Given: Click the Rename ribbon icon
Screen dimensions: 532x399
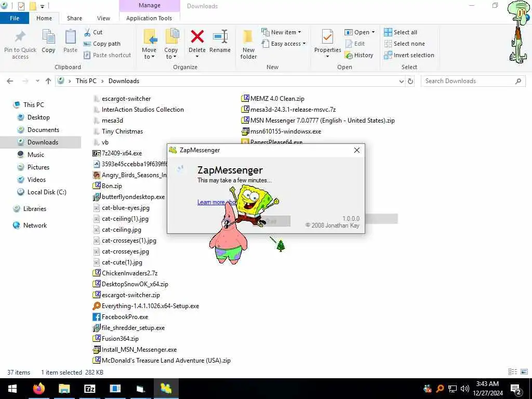Looking at the screenshot, I should pyautogui.click(x=220, y=37).
